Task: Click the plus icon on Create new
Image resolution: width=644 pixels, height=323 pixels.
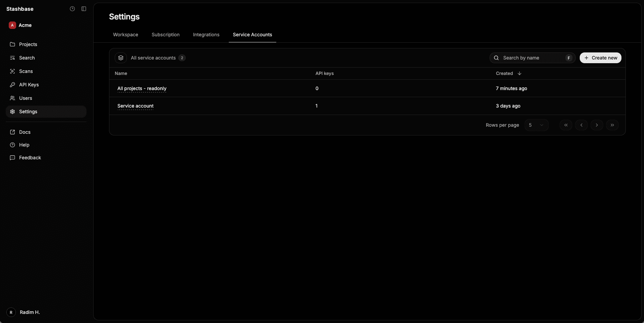Action: pyautogui.click(x=586, y=58)
